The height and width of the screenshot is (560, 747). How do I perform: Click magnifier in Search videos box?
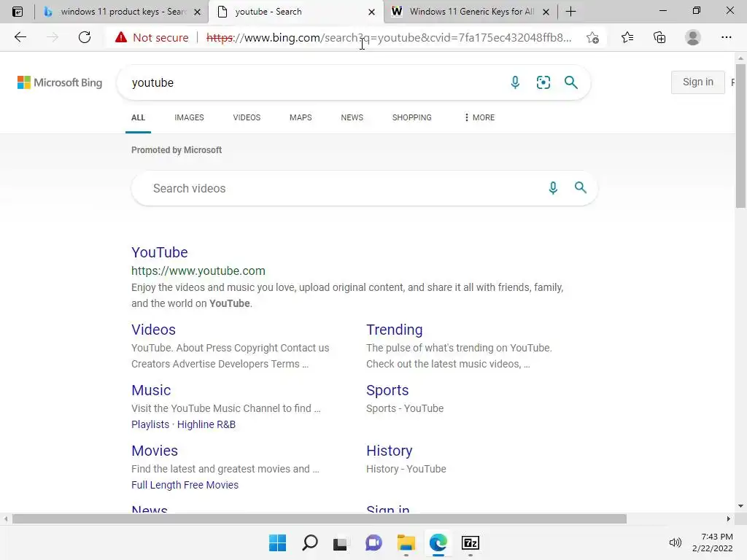click(580, 187)
